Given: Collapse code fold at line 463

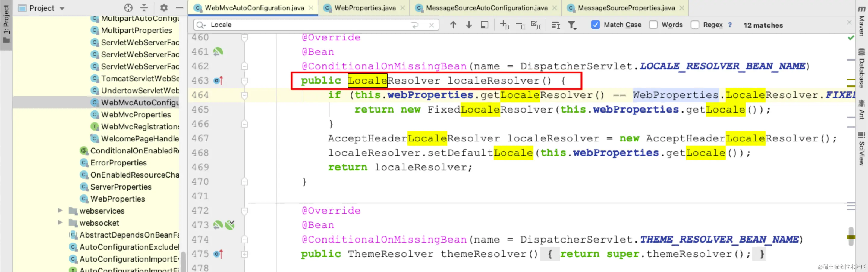Looking at the screenshot, I should [x=245, y=81].
